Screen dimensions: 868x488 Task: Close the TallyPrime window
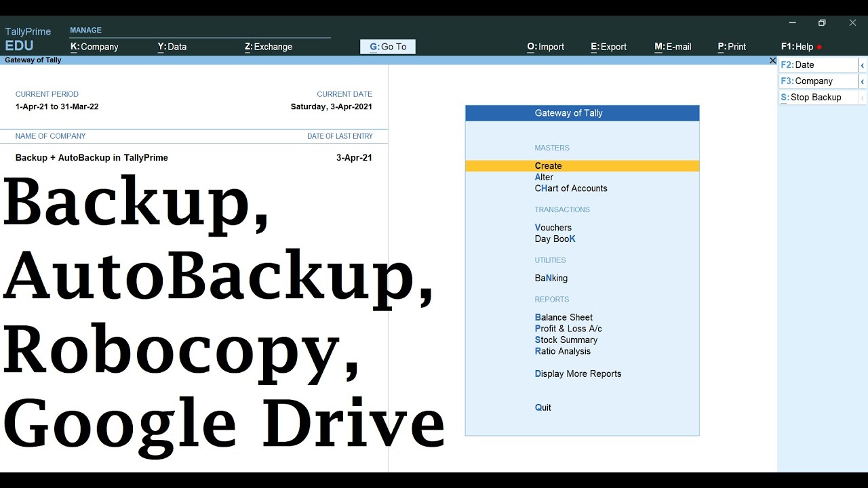pyautogui.click(x=852, y=22)
